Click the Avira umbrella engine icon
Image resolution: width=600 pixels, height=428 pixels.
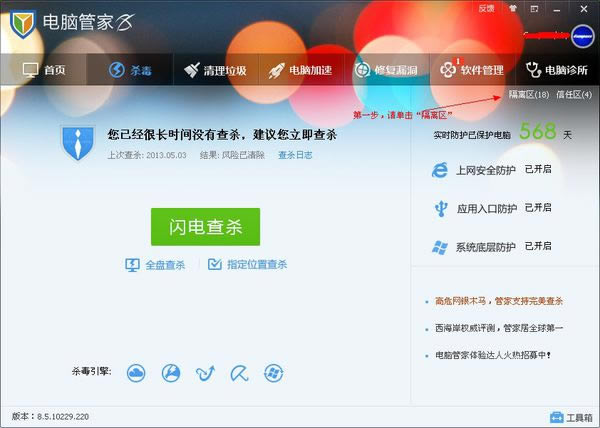pyautogui.click(x=238, y=373)
